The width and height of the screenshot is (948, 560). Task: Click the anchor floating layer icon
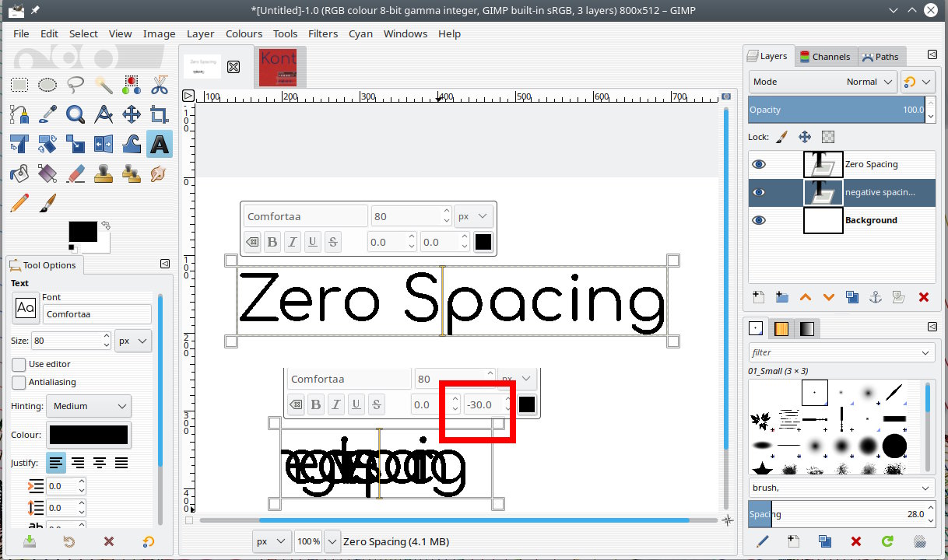[875, 297]
